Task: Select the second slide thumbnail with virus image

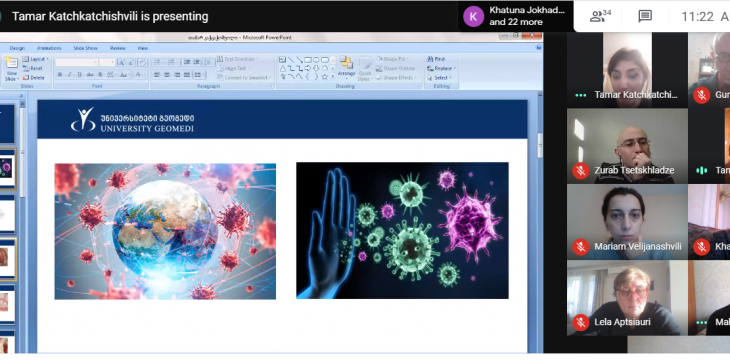Action: coord(6,168)
